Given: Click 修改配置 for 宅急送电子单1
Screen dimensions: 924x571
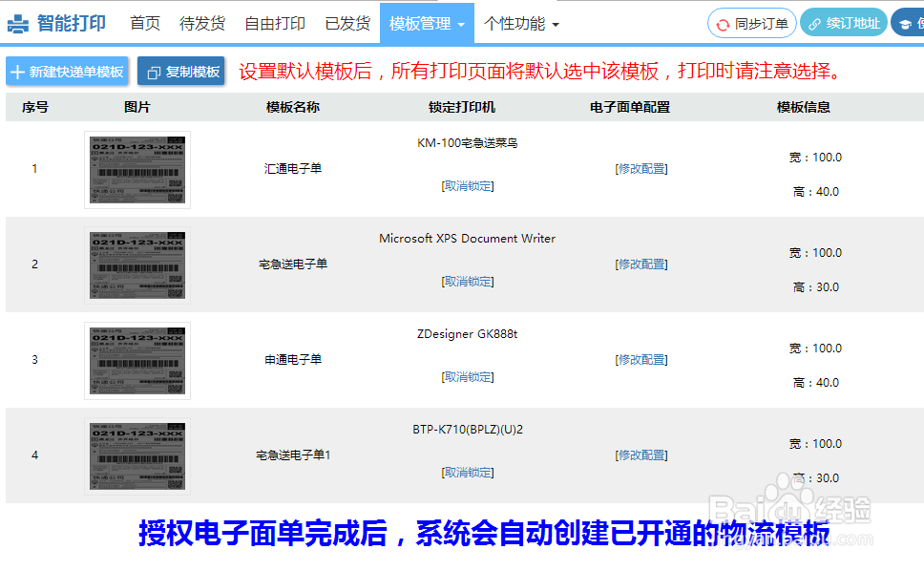Looking at the screenshot, I should (641, 455).
